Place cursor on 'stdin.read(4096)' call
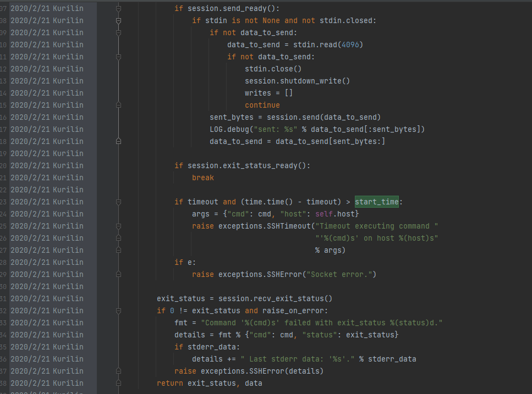Screen dimensions: 532x394 pos(328,45)
